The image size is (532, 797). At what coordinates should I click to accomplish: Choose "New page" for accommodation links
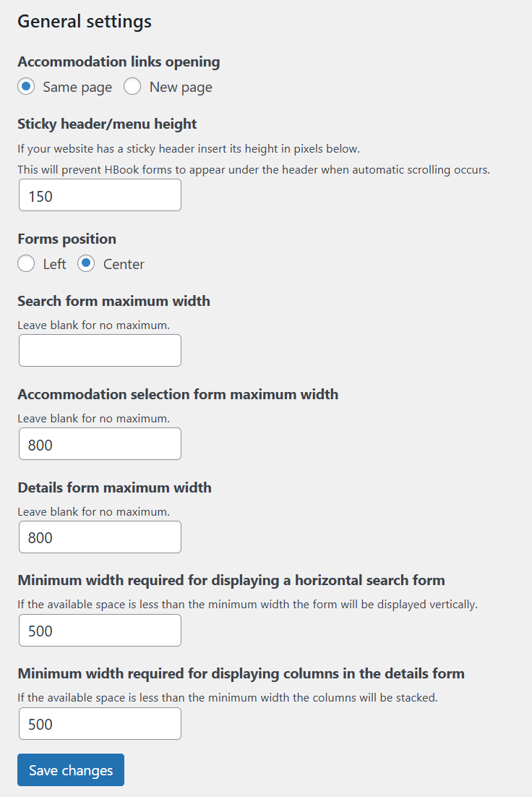coord(132,87)
